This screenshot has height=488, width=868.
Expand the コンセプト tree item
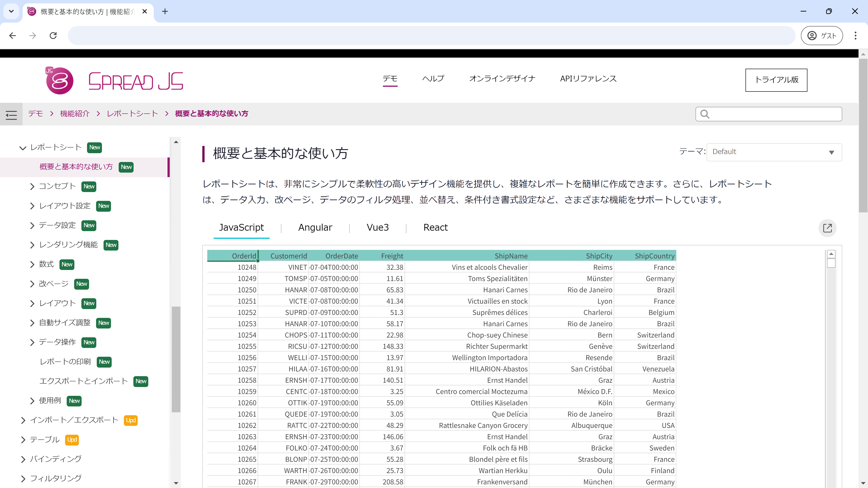pos(32,187)
